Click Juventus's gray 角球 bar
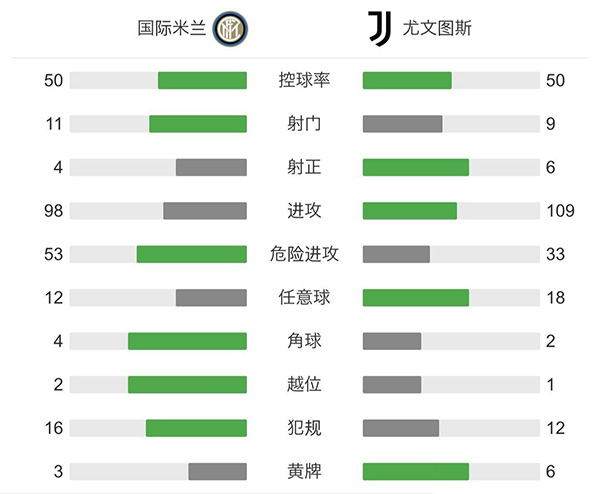Image resolution: width=600 pixels, height=494 pixels. click(x=391, y=341)
